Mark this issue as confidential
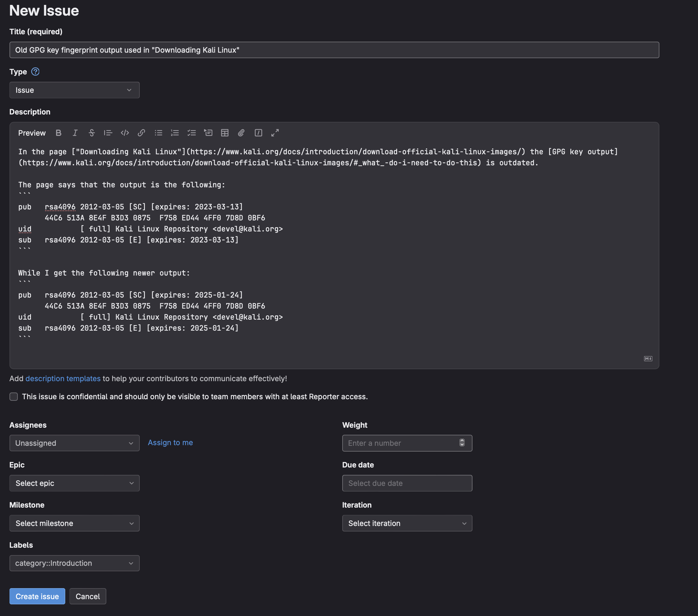This screenshot has height=616, width=698. (14, 396)
